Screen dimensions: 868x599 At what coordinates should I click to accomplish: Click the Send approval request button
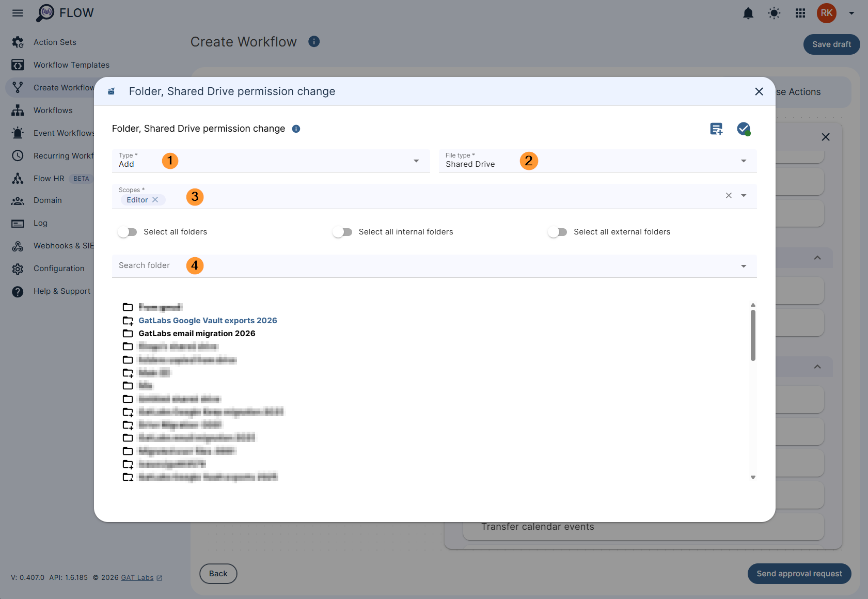(x=799, y=574)
